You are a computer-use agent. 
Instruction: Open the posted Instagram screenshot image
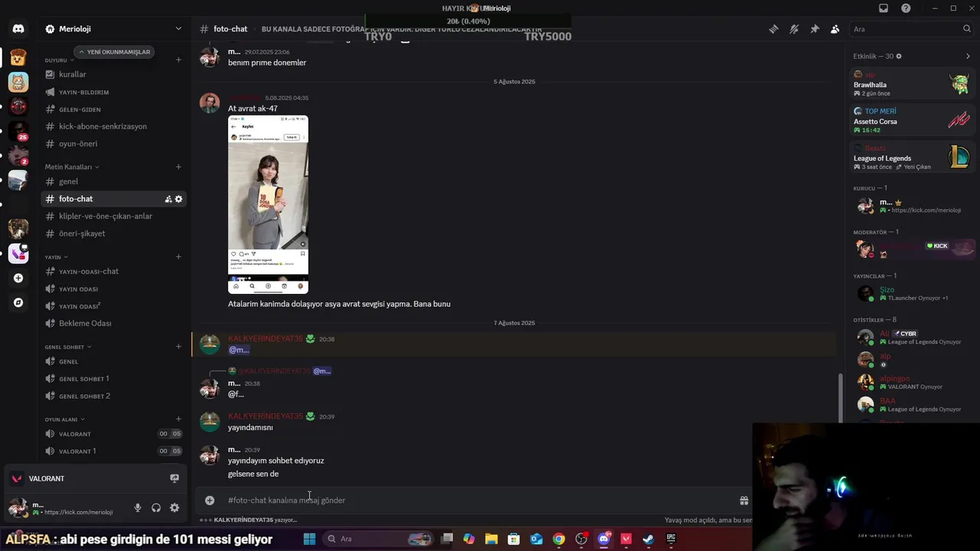[268, 204]
